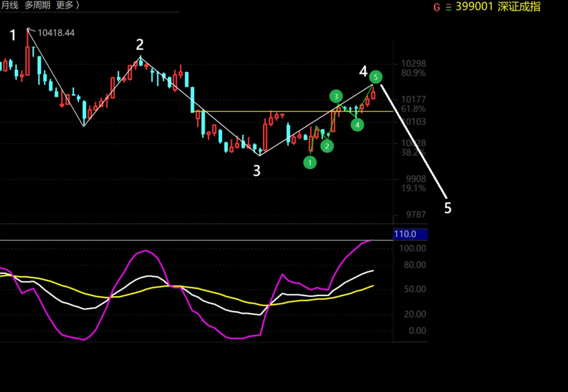Viewport: 568px width, 392px height.
Task: Click the 0.00 indicator scale label
Action: click(x=417, y=331)
